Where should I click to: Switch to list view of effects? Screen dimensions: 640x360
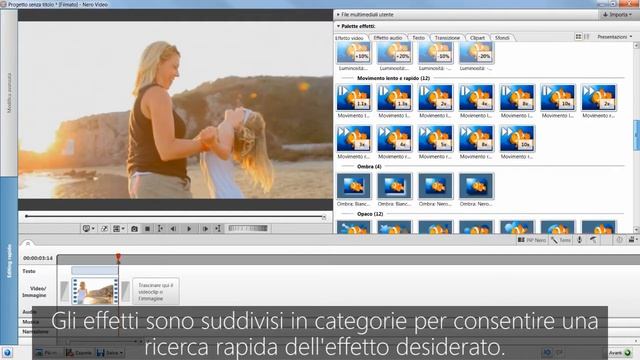(587, 37)
